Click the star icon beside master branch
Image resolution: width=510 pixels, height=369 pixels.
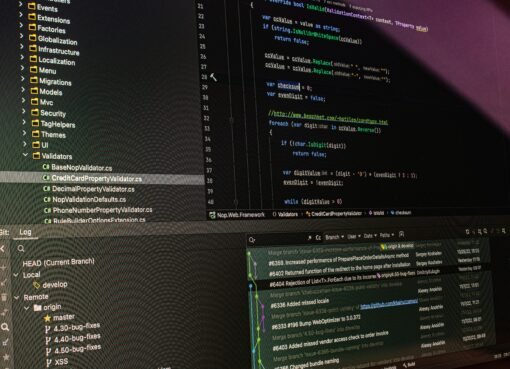(48, 318)
